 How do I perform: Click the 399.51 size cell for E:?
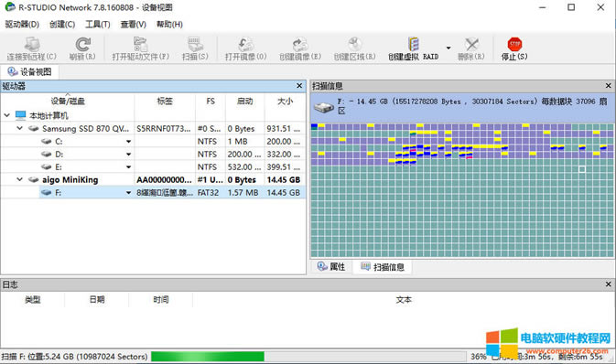[284, 166]
